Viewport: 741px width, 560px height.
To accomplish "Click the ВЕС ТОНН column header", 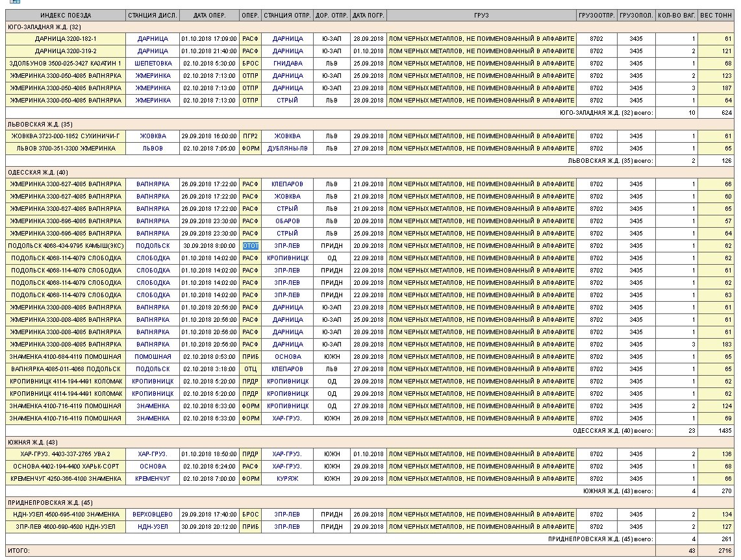I will [716, 15].
